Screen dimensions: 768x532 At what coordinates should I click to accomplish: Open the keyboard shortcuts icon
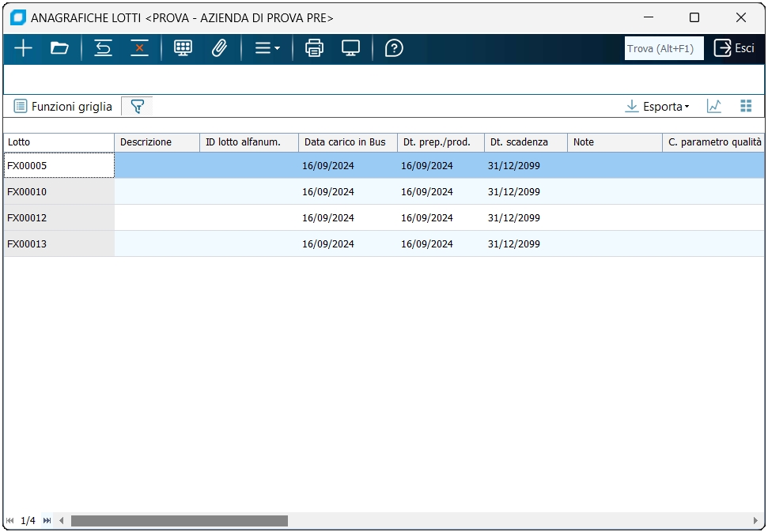pyautogui.click(x=183, y=48)
